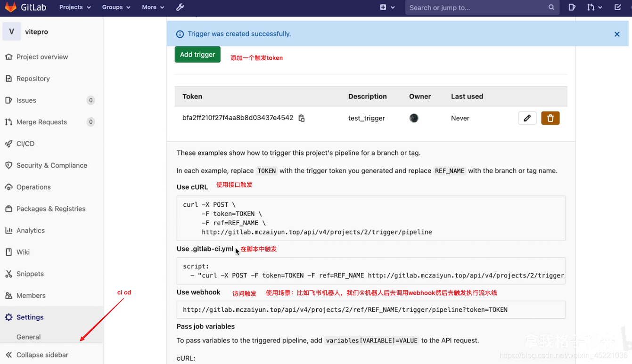632x364 pixels.
Task: Click the Collapse sidebar double chevron
Action: 8,355
